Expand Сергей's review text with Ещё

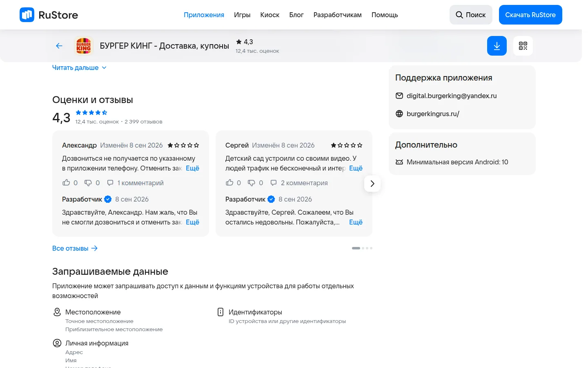(356, 168)
